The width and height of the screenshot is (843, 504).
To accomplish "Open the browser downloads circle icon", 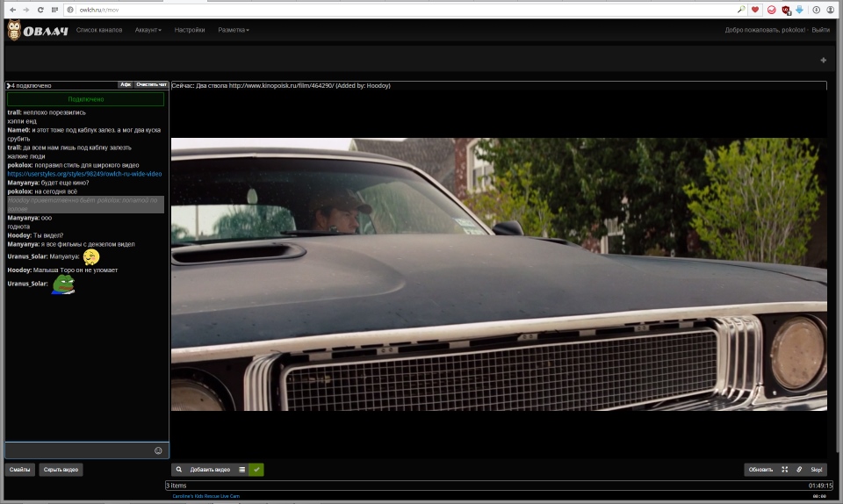I will pyautogui.click(x=816, y=10).
